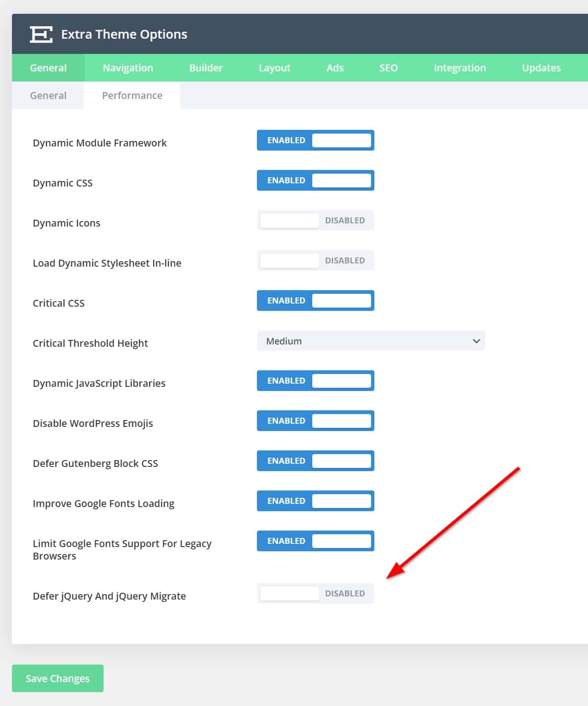The width and height of the screenshot is (588, 706).
Task: Enable Defer jQuery And jQuery Migrate
Action: click(315, 594)
